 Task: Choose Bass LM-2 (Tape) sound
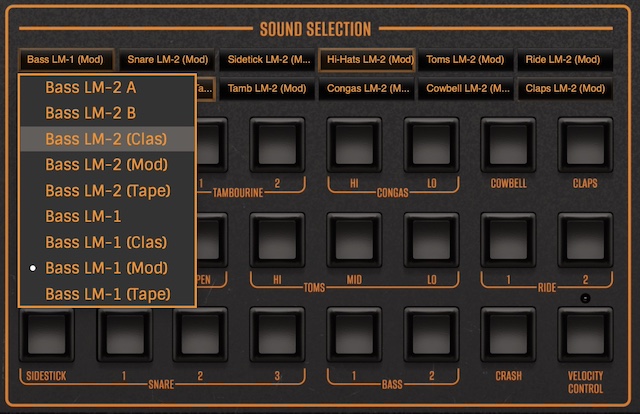107,191
